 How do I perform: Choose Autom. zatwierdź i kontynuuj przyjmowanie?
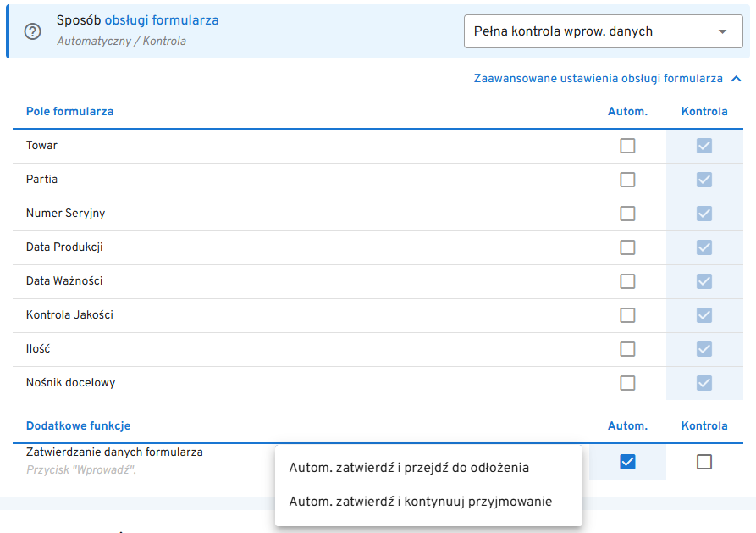pyautogui.click(x=421, y=502)
